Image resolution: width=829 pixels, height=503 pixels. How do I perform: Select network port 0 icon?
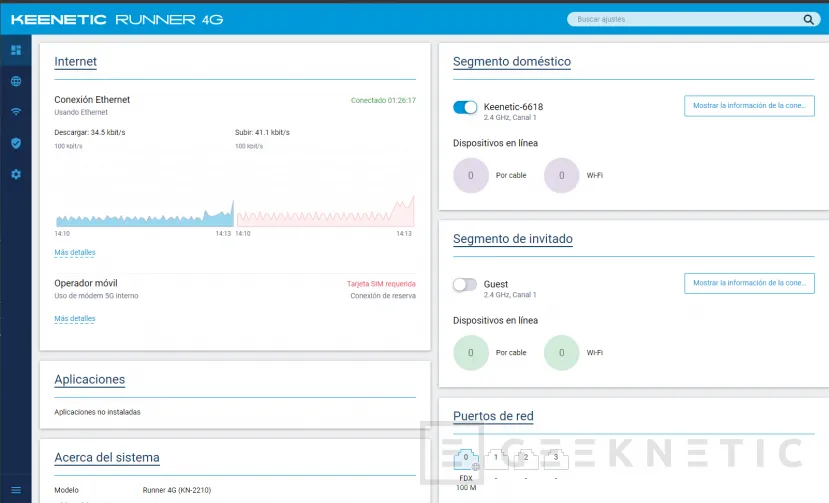pyautogui.click(x=466, y=461)
